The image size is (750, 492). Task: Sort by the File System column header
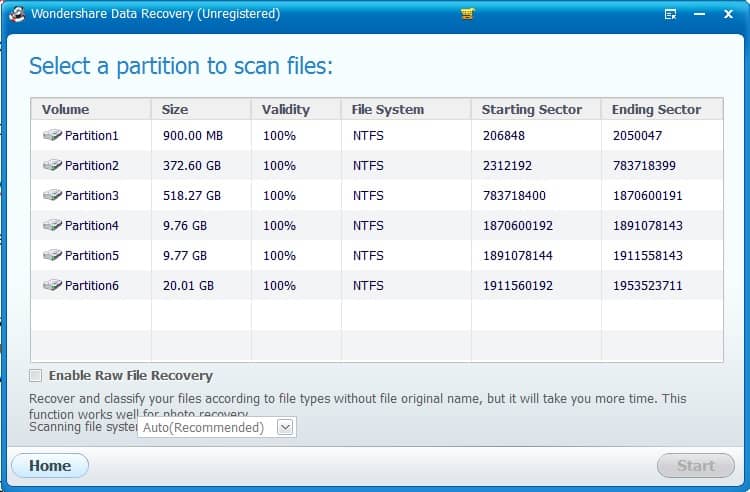[x=406, y=109]
